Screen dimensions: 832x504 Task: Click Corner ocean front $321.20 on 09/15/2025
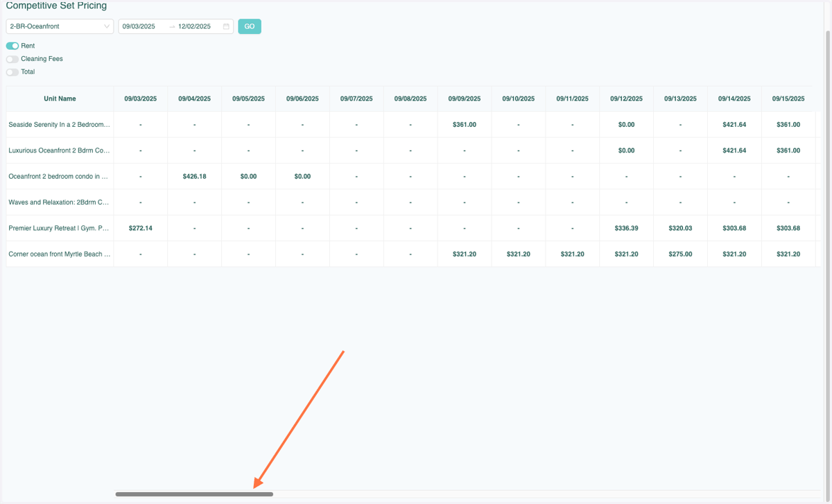789,254
